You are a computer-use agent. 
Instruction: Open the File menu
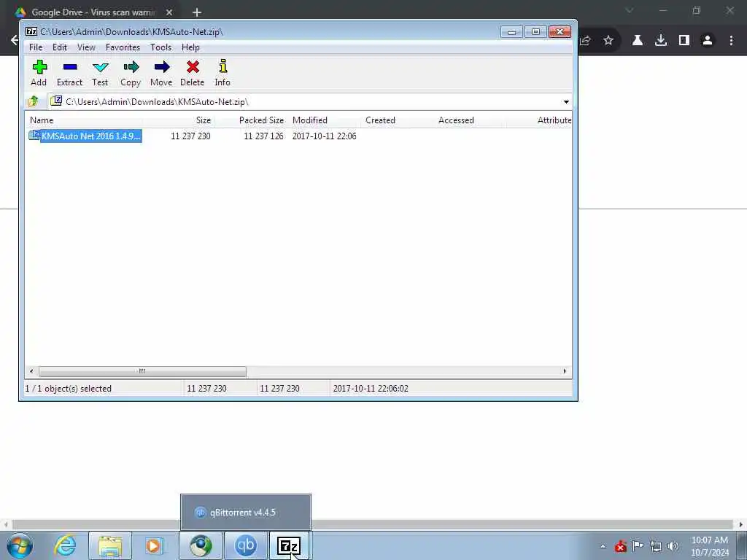pos(36,47)
